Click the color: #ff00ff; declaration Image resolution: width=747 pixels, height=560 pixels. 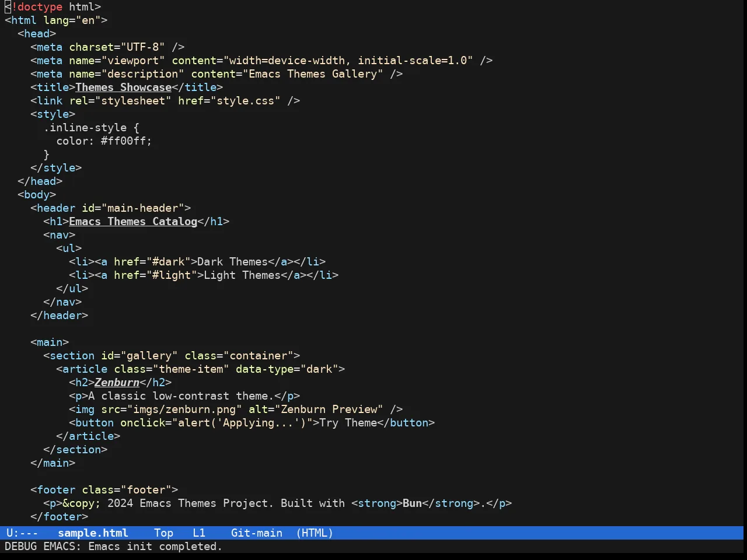[104, 141]
